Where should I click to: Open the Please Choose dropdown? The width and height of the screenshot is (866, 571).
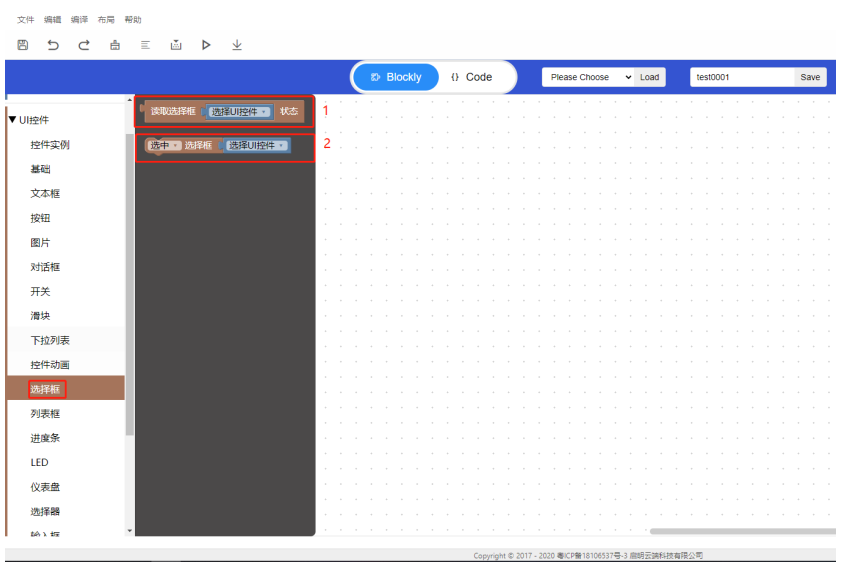click(x=588, y=77)
